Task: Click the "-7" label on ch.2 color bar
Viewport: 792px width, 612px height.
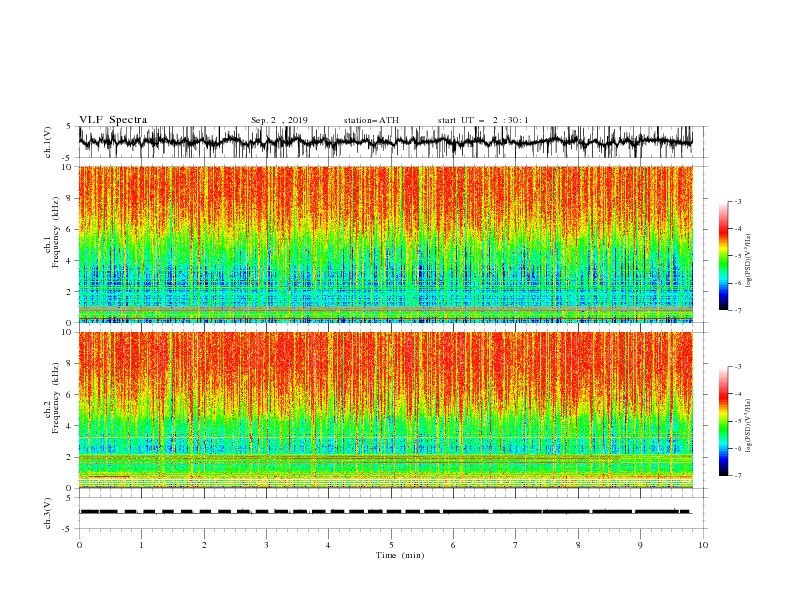Action: click(737, 475)
